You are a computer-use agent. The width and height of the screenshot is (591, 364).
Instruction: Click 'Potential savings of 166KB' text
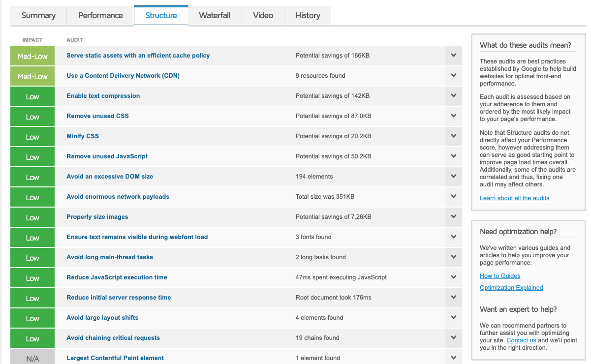click(333, 56)
